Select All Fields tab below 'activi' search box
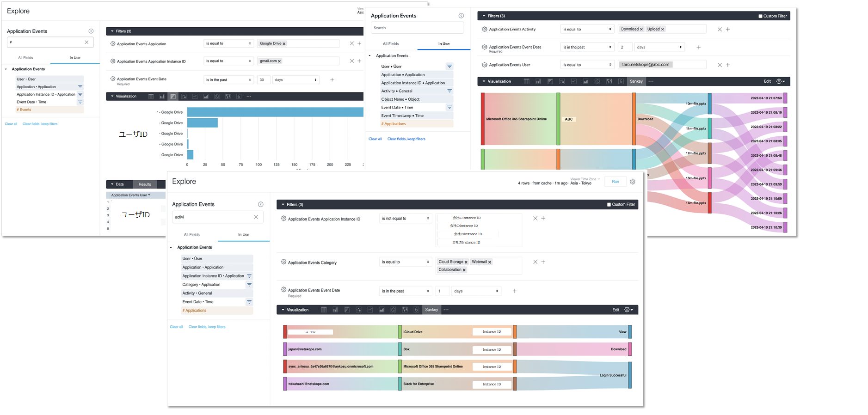Viewport: 868px width, 415px height. [x=192, y=235]
